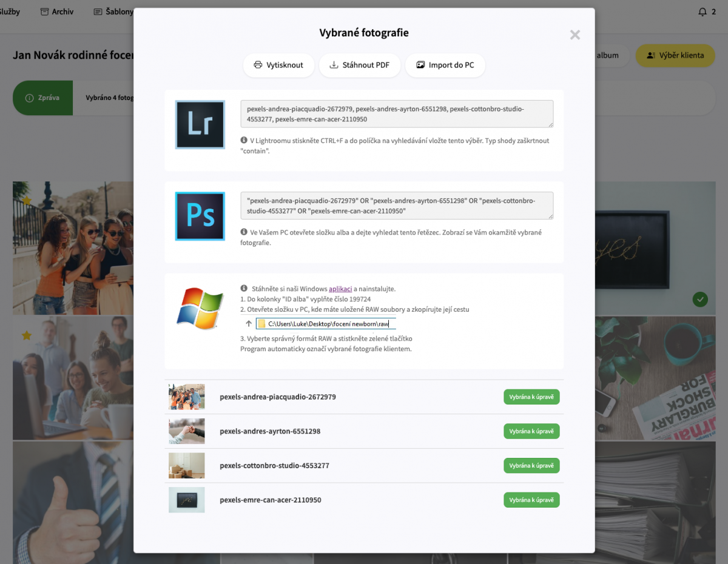The image size is (728, 564).
Task: Open the notifications bell icon
Action: pos(703,12)
